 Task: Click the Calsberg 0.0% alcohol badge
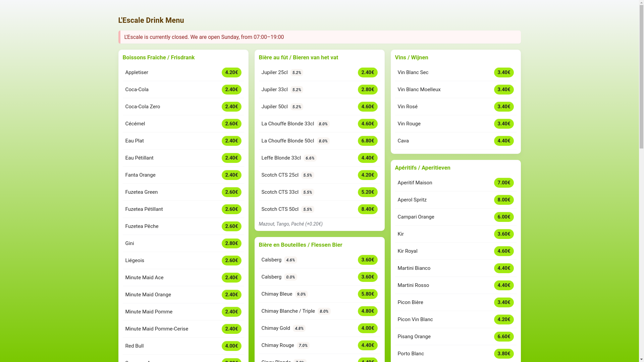tap(290, 277)
